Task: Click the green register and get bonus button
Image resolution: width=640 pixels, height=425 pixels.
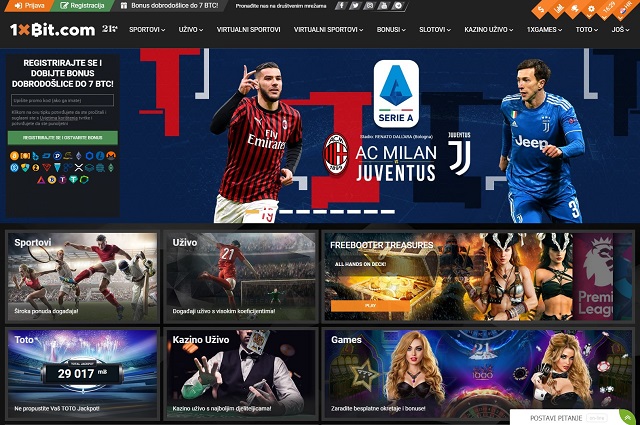Action: pyautogui.click(x=63, y=138)
